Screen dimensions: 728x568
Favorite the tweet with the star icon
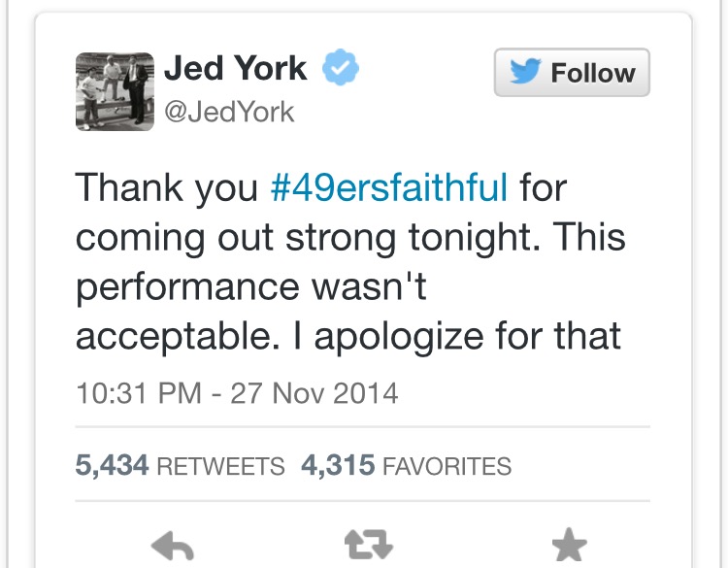568,547
